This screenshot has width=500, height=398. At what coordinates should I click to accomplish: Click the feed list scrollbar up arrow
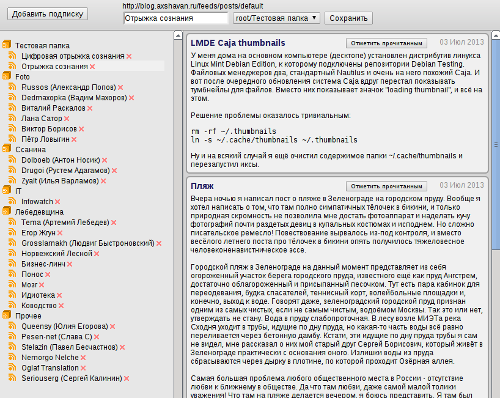(x=178, y=35)
